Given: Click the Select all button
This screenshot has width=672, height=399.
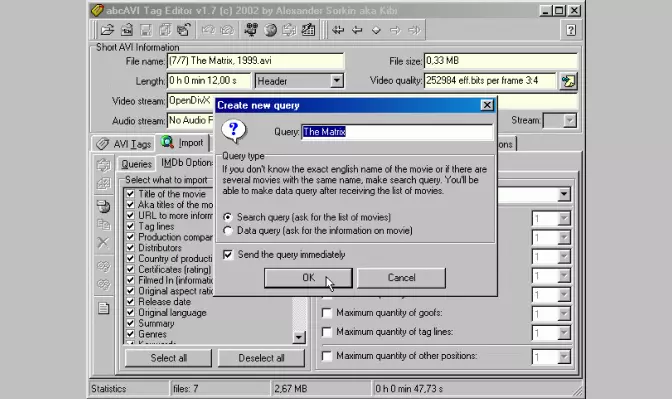Looking at the screenshot, I should tap(168, 358).
